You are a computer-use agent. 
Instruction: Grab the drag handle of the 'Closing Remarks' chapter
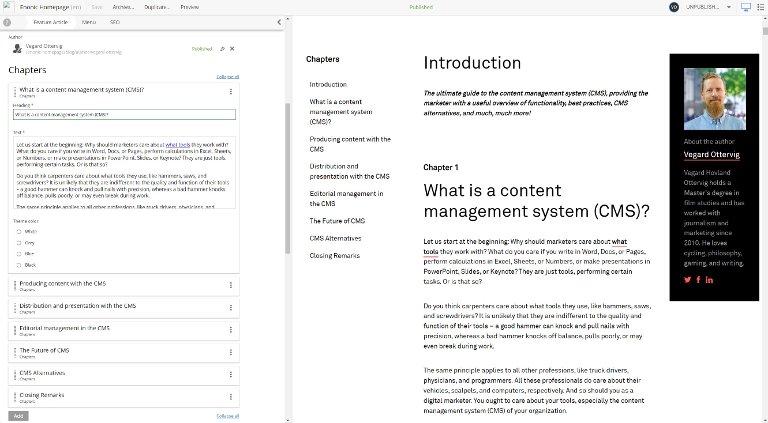pos(15,397)
